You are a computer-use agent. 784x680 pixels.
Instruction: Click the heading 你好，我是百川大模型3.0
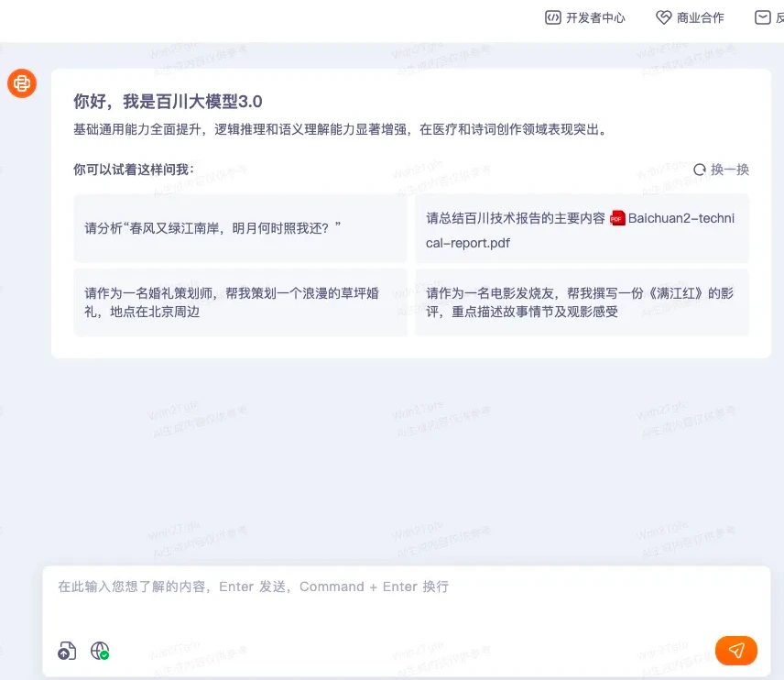(x=168, y=102)
